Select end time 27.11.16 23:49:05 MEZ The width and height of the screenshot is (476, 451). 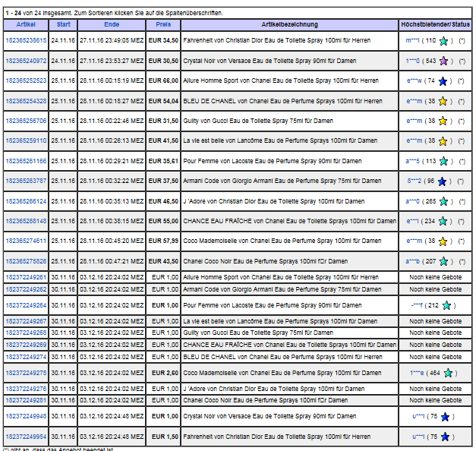112,40
